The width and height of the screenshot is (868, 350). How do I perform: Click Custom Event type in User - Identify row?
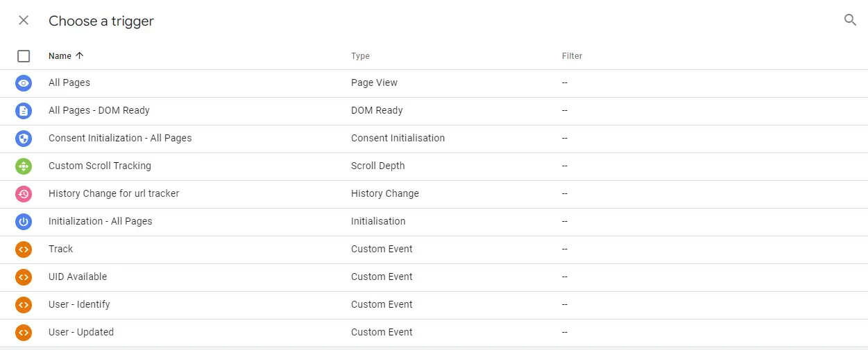(x=382, y=304)
